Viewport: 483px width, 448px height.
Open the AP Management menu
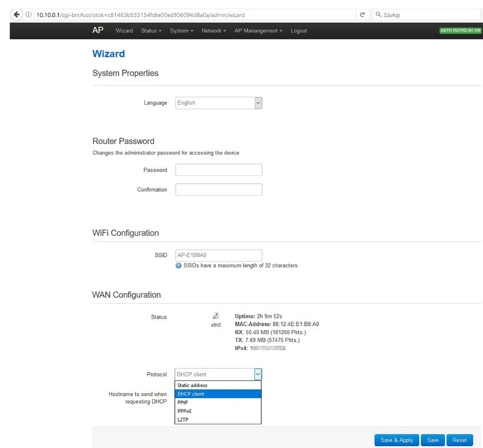click(x=258, y=30)
